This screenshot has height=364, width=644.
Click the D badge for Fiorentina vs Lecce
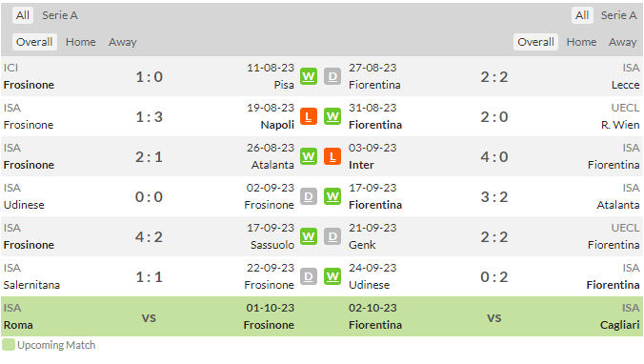pyautogui.click(x=332, y=76)
